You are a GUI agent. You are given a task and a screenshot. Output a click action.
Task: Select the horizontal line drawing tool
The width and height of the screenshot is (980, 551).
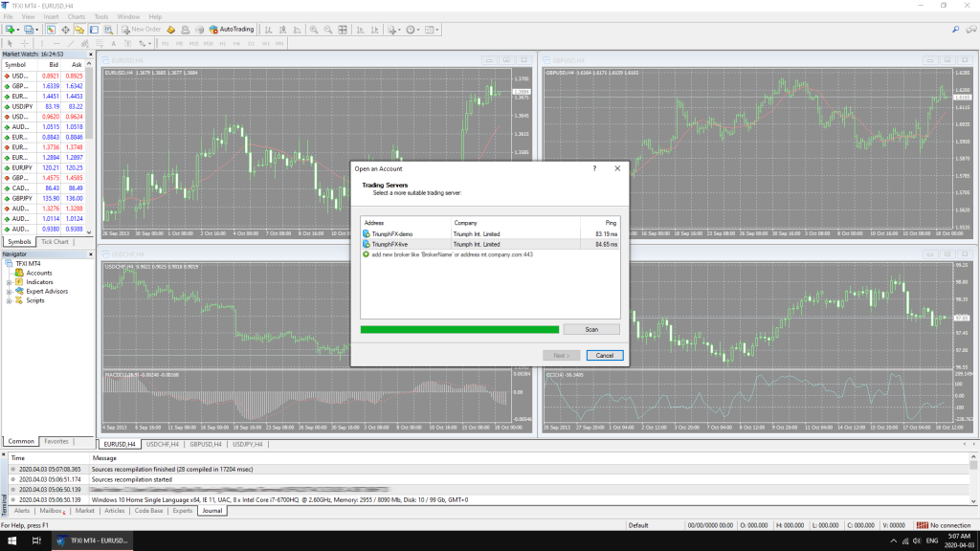pyautogui.click(x=56, y=44)
